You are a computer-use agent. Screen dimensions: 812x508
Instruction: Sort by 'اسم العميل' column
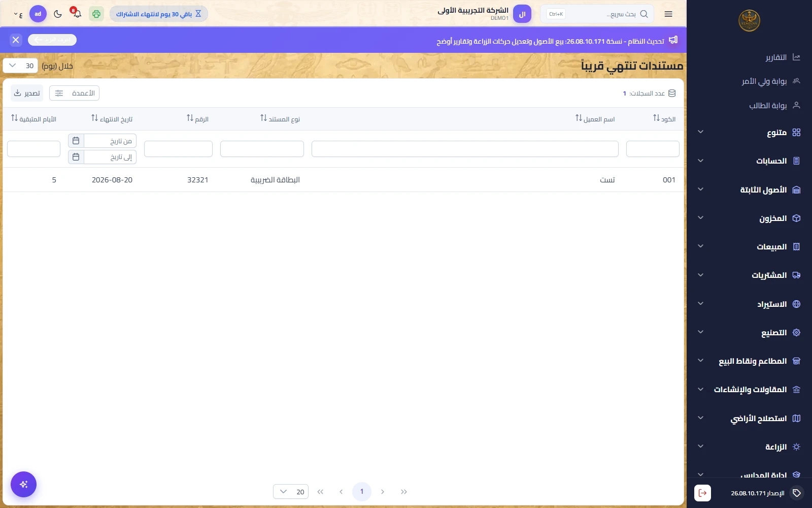[595, 118]
